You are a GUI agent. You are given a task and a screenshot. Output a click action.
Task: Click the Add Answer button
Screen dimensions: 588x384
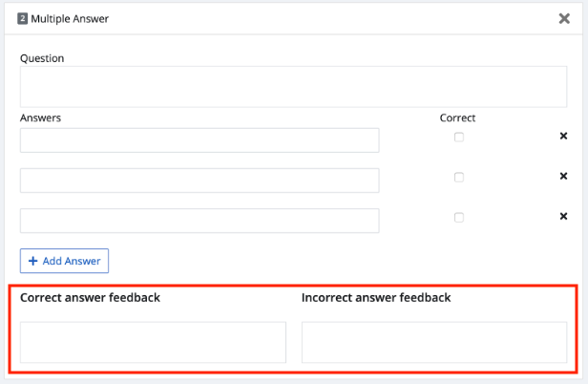coord(64,261)
